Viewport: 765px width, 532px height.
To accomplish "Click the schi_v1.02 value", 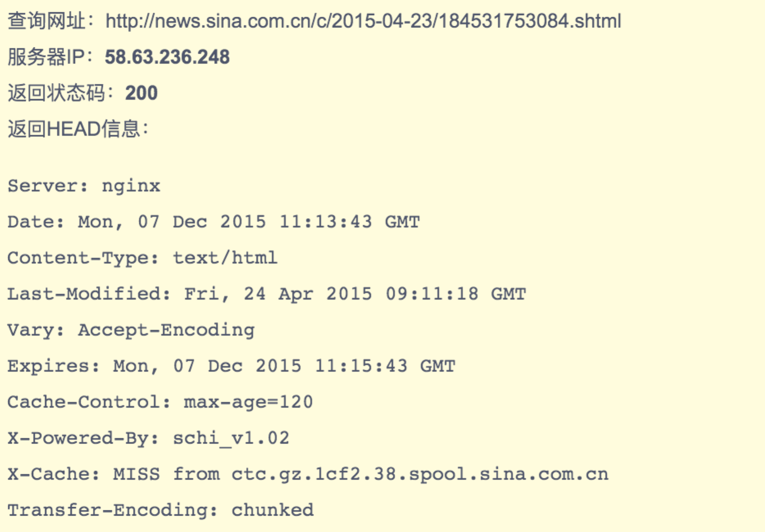I will click(231, 438).
